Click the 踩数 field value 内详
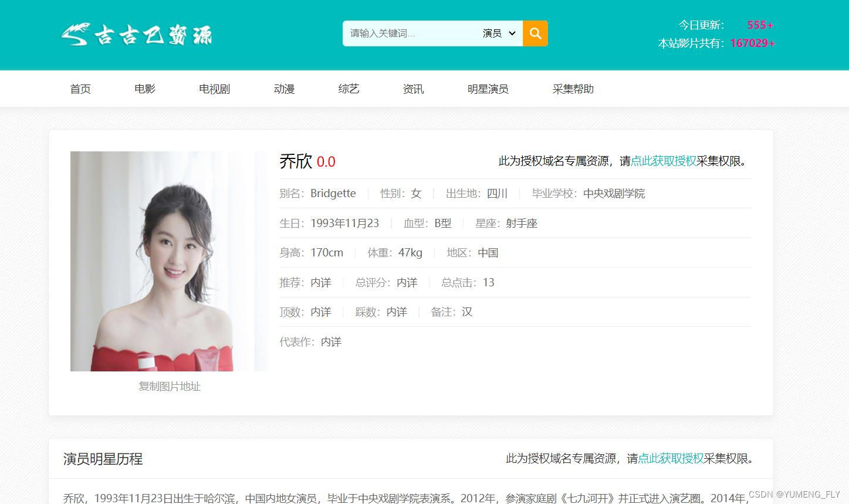The width and height of the screenshot is (849, 504). [x=397, y=312]
